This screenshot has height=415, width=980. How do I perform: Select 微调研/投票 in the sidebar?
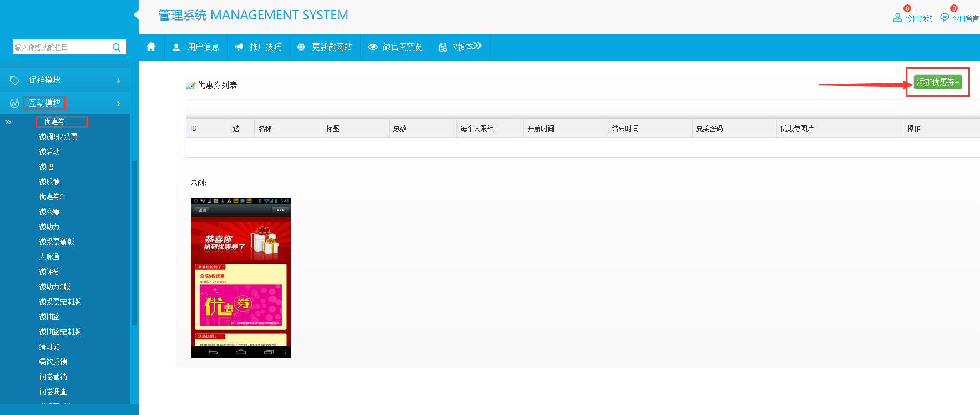point(58,137)
